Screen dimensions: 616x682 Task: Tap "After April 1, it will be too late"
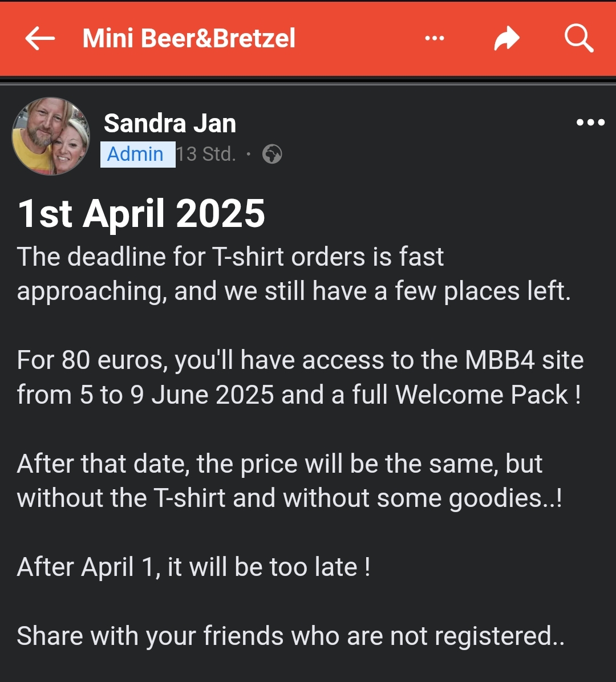194,567
